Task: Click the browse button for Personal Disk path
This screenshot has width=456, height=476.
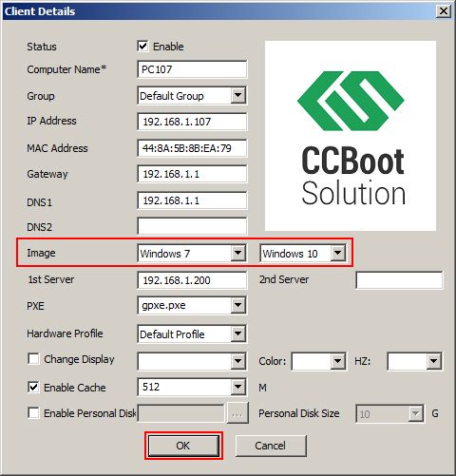Action: coord(237,413)
